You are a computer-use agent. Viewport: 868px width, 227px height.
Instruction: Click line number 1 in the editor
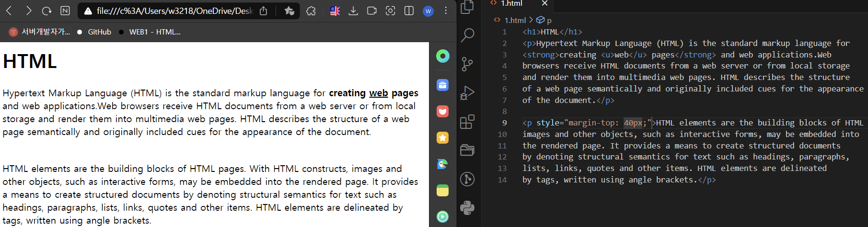click(504, 32)
